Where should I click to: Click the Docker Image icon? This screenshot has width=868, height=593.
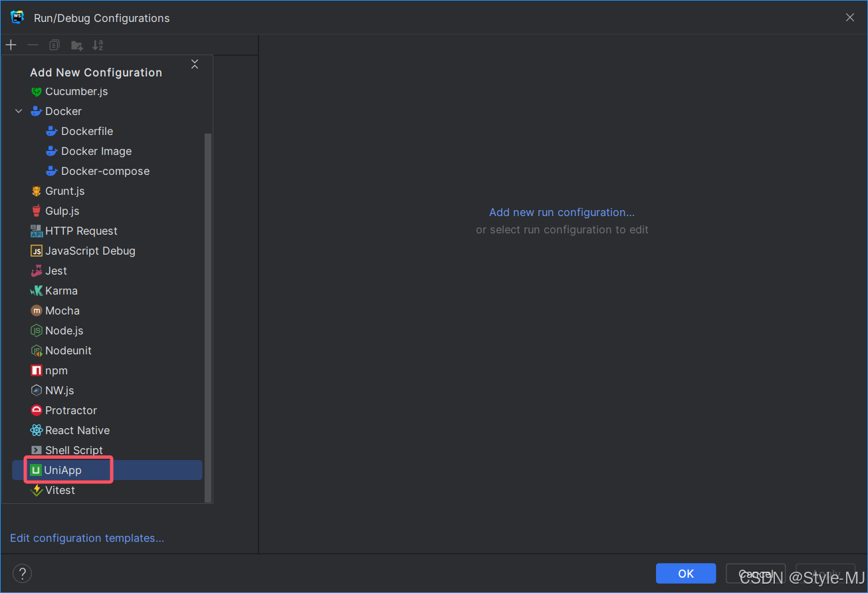pyautogui.click(x=52, y=151)
